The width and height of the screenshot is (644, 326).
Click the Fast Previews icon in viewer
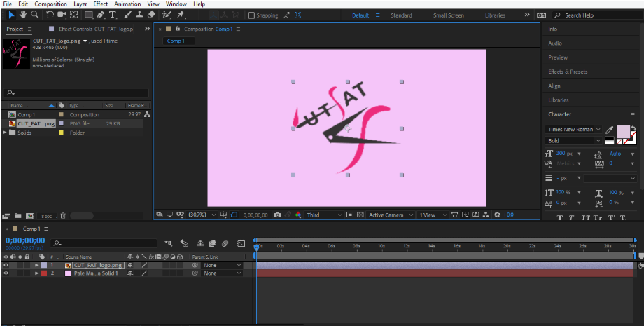465,215
